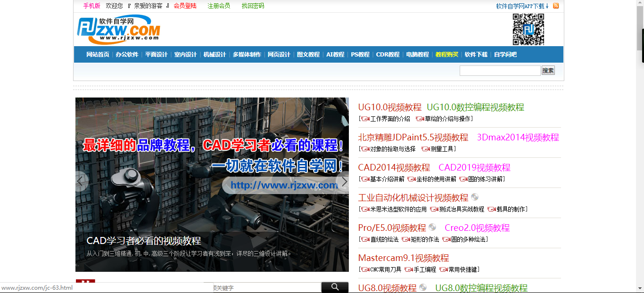Click video icon beside 圆的多种绘法
644x293 pixels.
pos(446,239)
